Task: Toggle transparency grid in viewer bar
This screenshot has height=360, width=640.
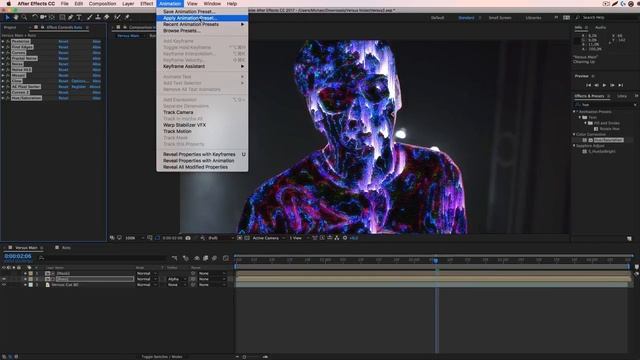Action: click(247, 238)
